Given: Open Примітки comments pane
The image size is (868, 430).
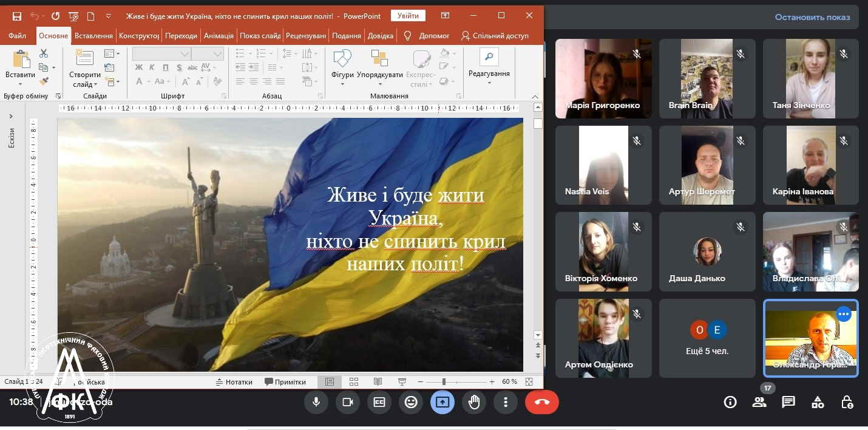Looking at the screenshot, I should click(x=285, y=382).
